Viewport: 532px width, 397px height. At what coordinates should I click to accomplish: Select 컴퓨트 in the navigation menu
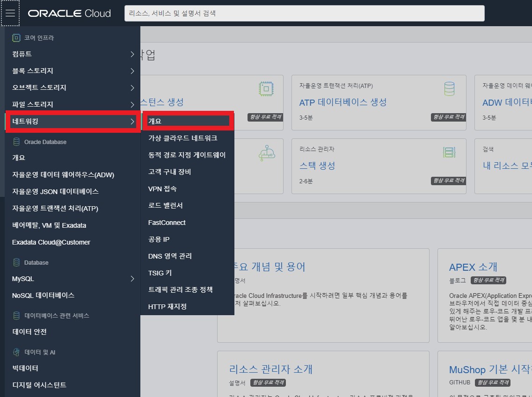[73, 54]
